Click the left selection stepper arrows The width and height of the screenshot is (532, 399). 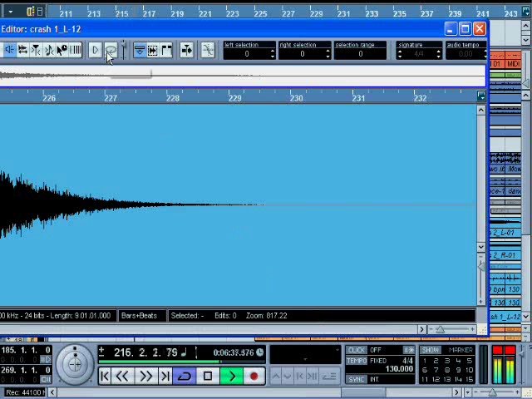click(273, 54)
